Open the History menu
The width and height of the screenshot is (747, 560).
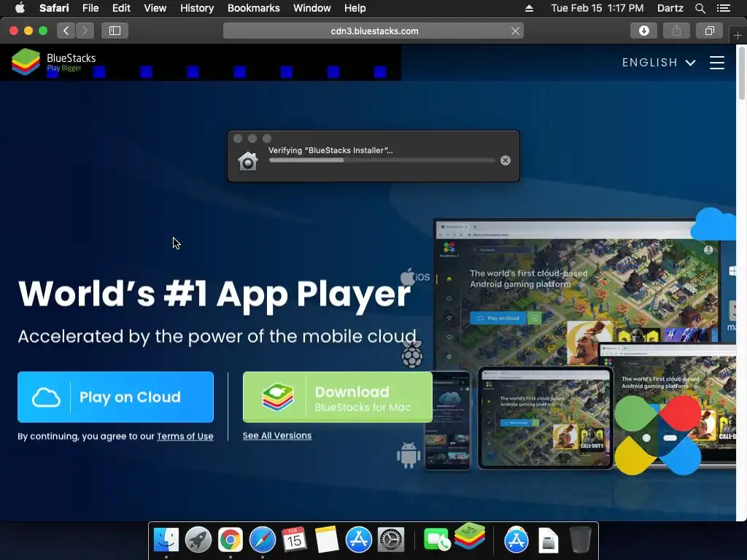click(x=197, y=8)
